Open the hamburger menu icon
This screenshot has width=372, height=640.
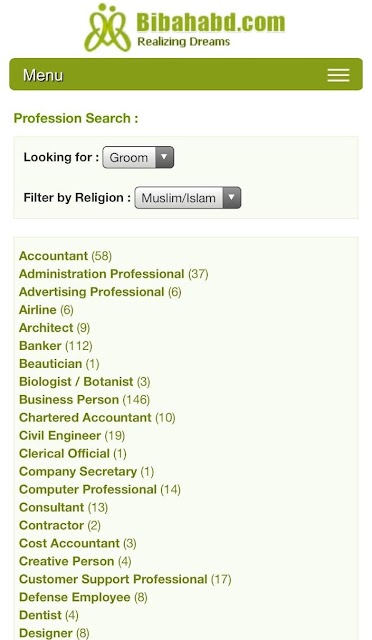coord(338,75)
